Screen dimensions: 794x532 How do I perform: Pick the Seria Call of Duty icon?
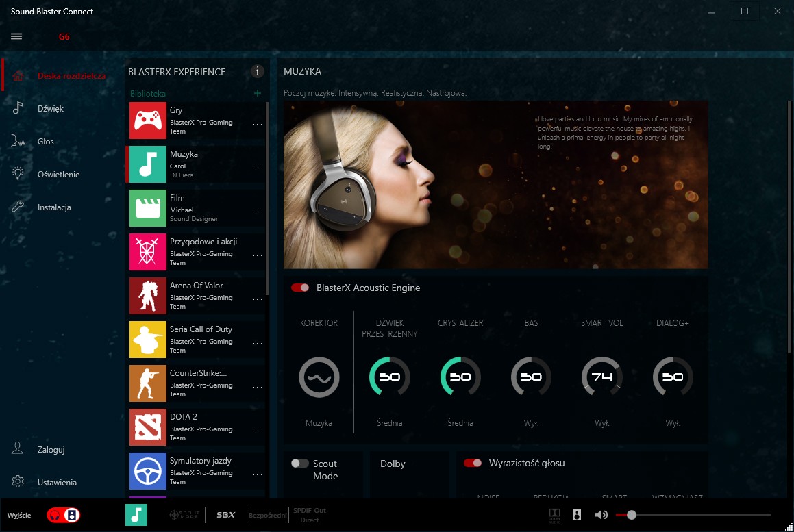(x=147, y=339)
